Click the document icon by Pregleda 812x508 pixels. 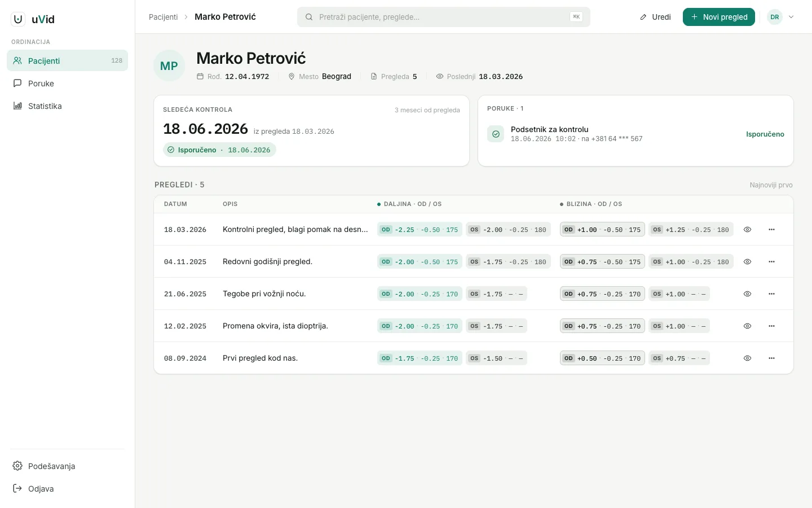[374, 76]
